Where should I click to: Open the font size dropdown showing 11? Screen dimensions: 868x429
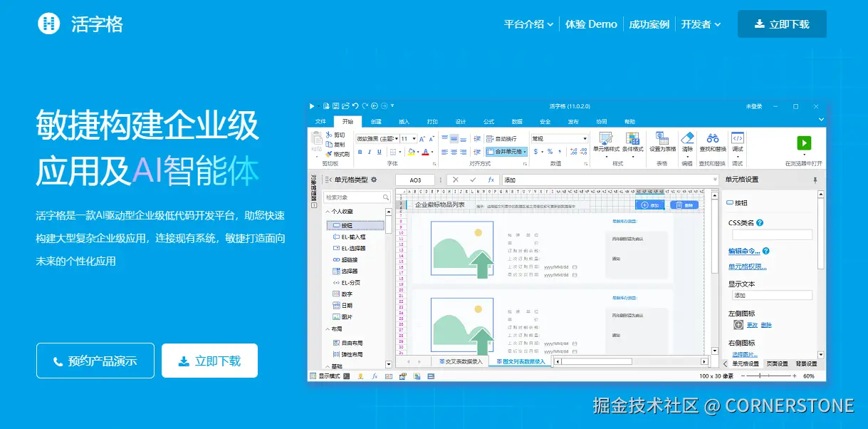(414, 138)
